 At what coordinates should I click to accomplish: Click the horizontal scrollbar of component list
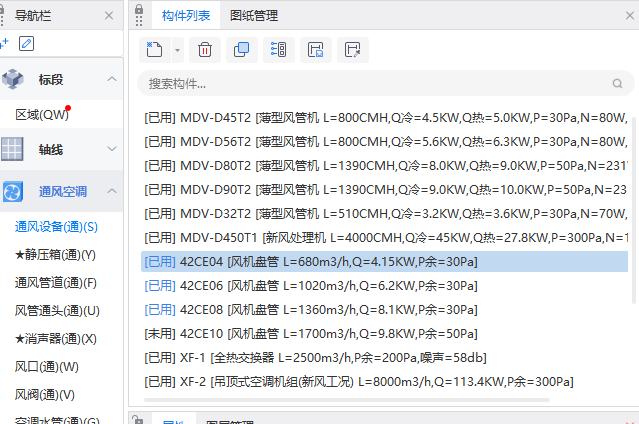347,400
